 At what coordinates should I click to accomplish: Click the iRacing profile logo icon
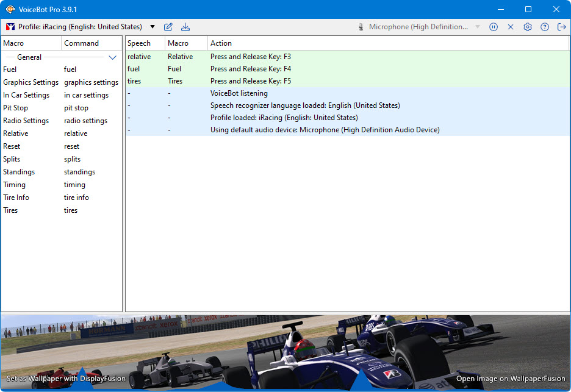(x=10, y=27)
